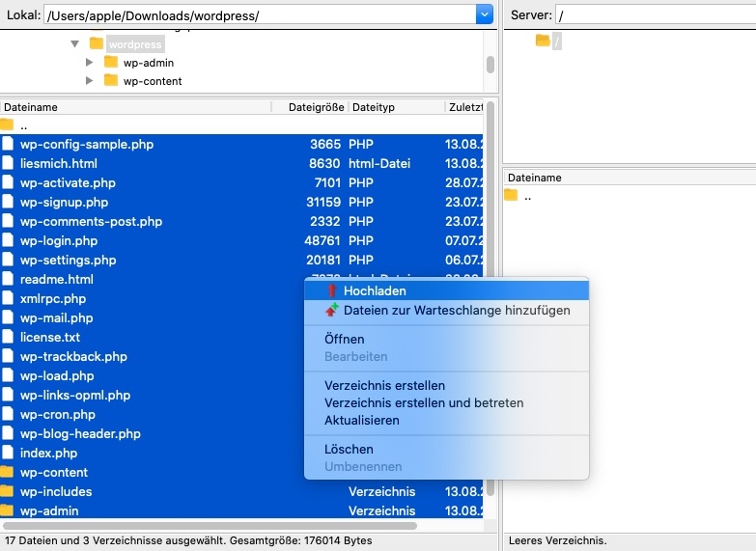The height and width of the screenshot is (551, 756).
Task: Click parent directory entry in local file list
Action: (241, 125)
